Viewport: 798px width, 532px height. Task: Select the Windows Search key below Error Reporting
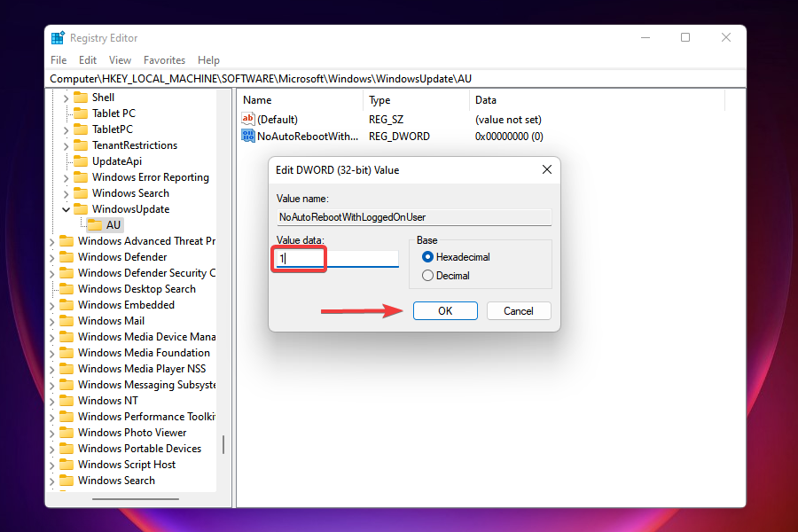click(x=130, y=193)
